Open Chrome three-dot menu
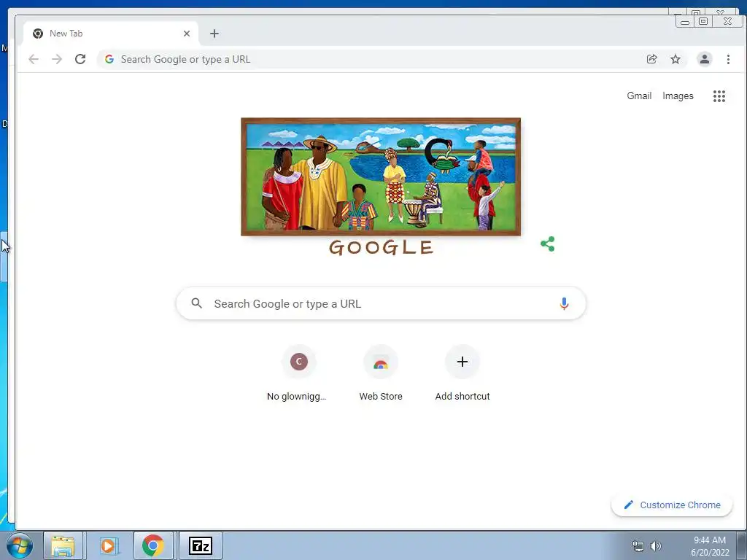The image size is (747, 560). coord(728,59)
